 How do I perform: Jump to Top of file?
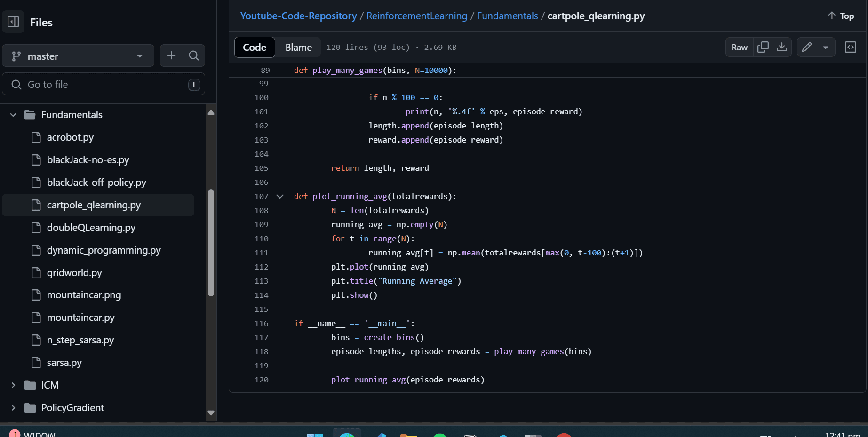click(x=841, y=16)
